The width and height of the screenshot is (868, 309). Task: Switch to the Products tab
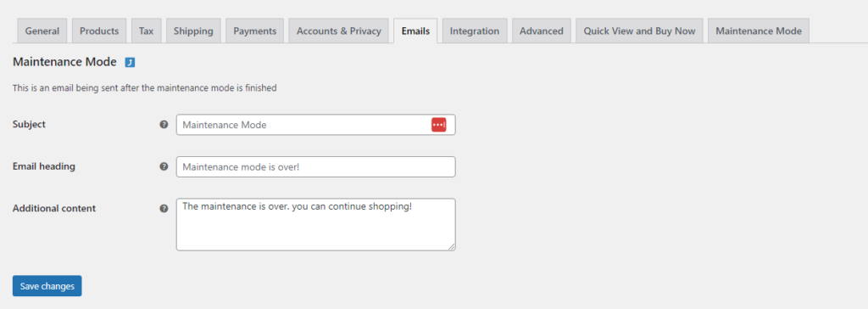(x=99, y=31)
